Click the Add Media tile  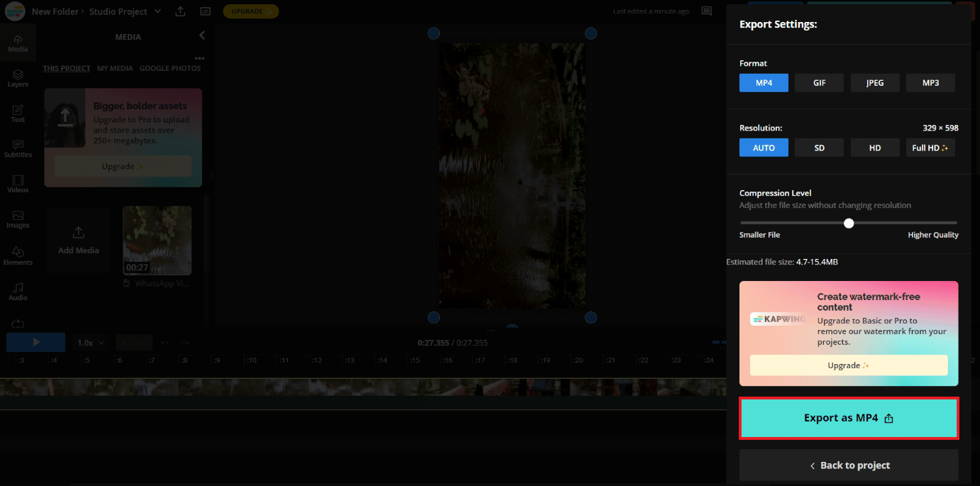click(x=79, y=241)
